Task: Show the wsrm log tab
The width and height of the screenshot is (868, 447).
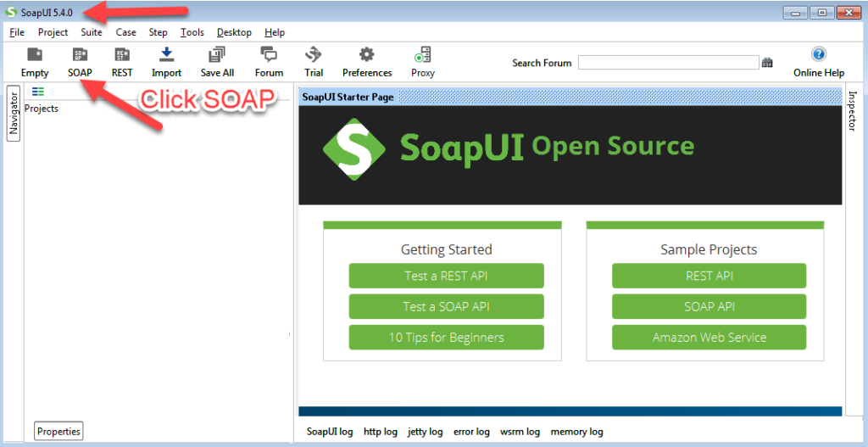Action: (x=520, y=432)
